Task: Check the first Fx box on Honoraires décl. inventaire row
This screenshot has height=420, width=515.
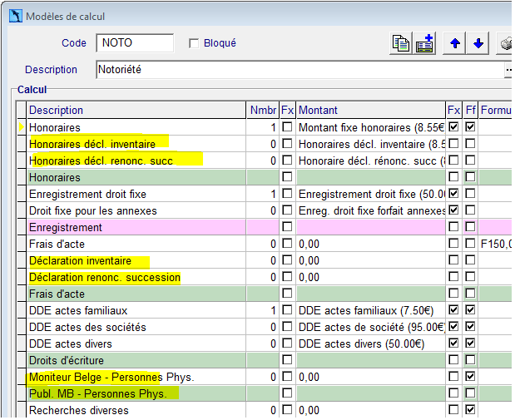Action: [287, 144]
